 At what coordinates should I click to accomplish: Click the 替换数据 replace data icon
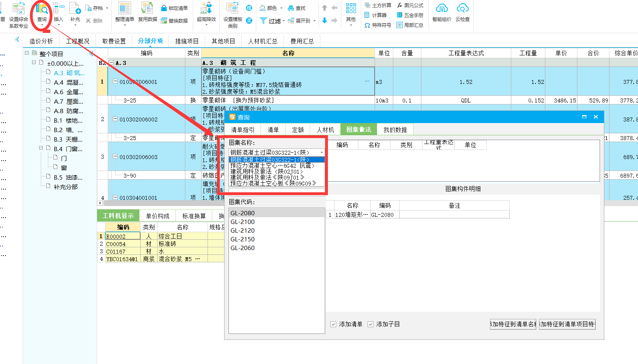tap(164, 21)
